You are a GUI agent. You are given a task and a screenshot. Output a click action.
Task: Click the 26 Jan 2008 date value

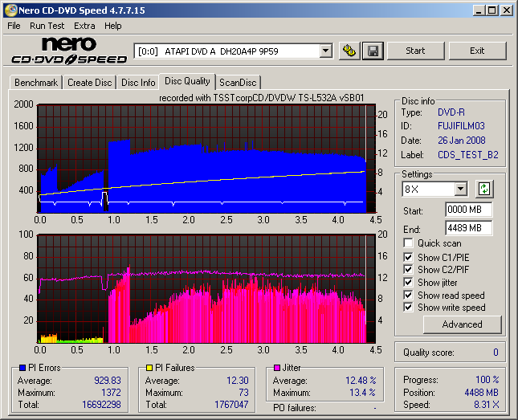(x=462, y=141)
